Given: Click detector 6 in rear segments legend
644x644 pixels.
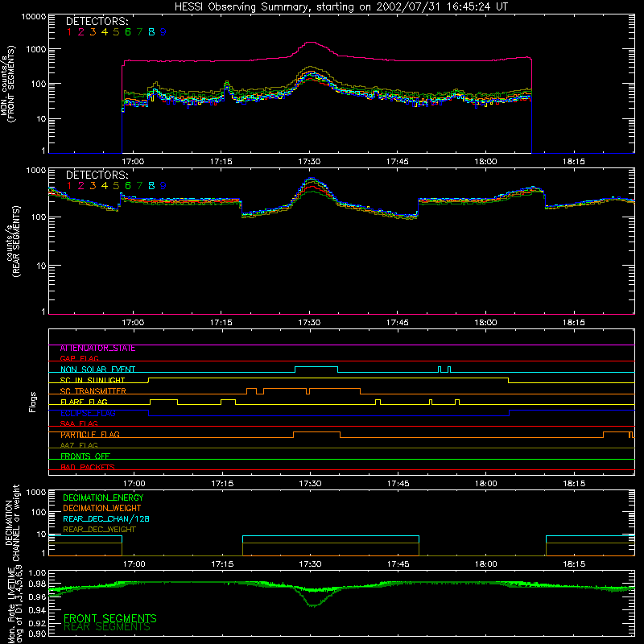Looking at the screenshot, I should coord(128,186).
